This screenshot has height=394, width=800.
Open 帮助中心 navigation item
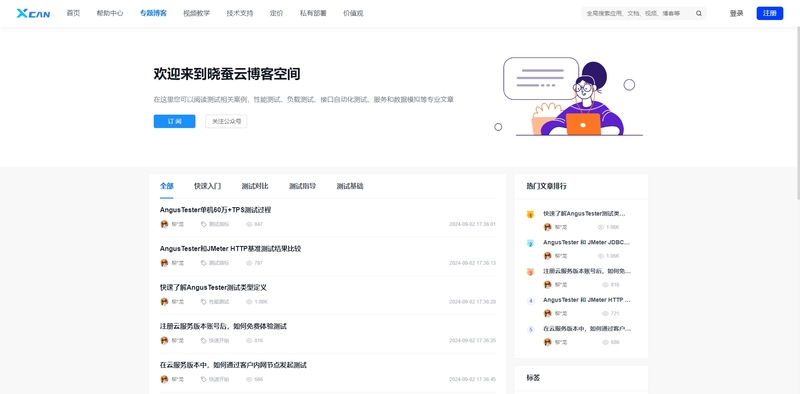pos(110,13)
